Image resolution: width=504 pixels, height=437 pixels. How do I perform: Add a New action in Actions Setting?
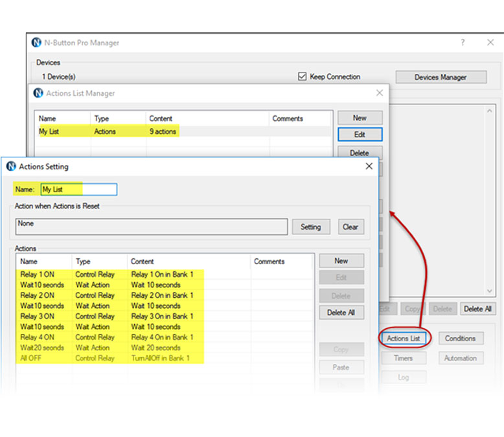(341, 261)
